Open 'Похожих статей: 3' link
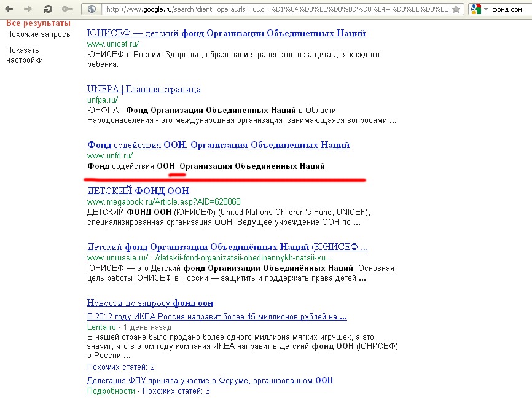Image resolution: width=532 pixels, height=398 pixels. point(176,391)
